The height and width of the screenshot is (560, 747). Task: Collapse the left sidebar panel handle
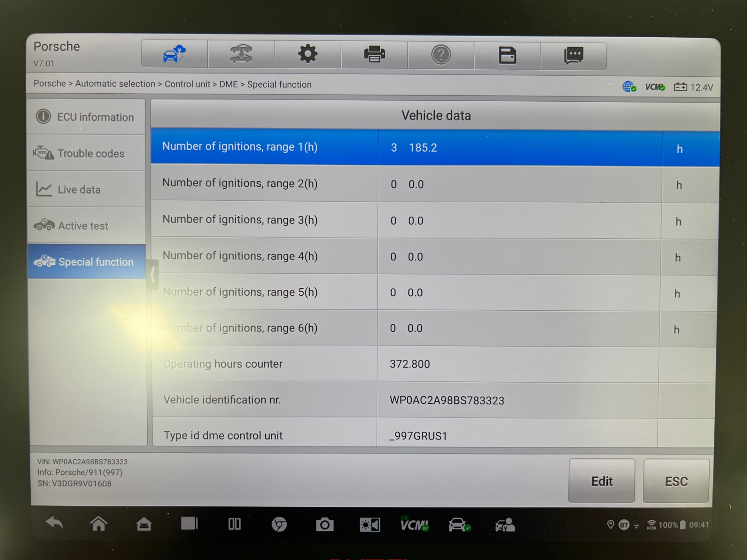click(153, 275)
